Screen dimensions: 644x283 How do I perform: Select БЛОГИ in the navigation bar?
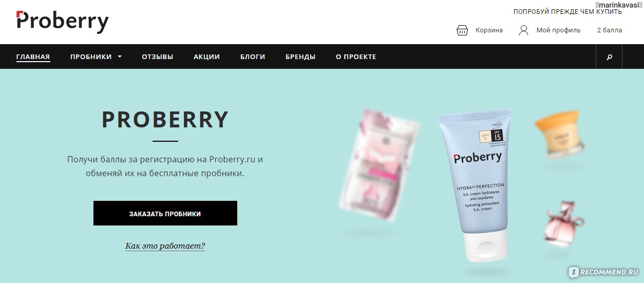253,57
